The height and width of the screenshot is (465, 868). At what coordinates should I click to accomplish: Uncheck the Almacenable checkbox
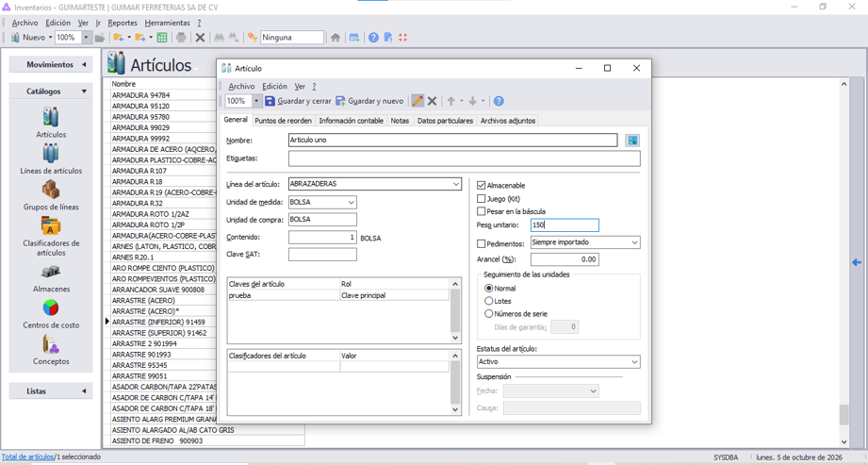[481, 185]
